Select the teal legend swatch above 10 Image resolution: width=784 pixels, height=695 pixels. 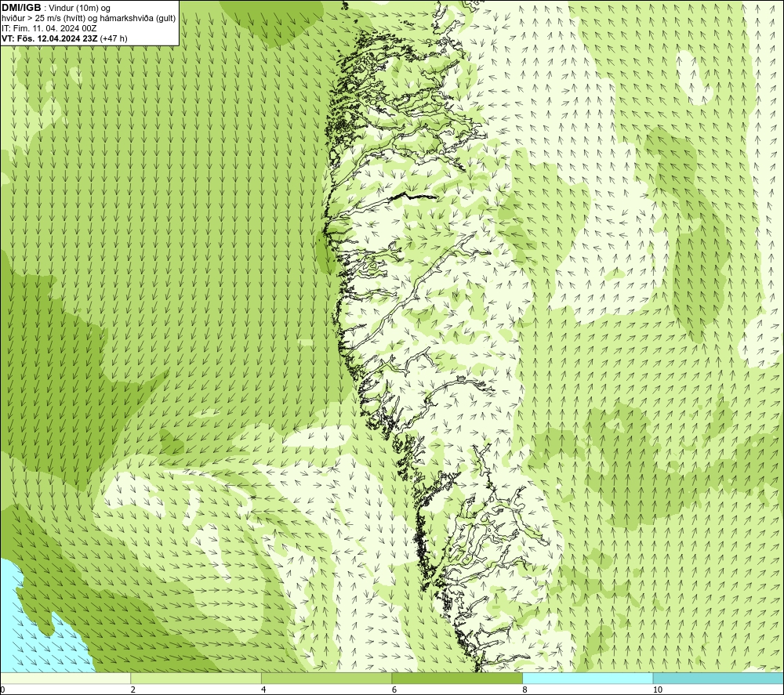(x=718, y=678)
